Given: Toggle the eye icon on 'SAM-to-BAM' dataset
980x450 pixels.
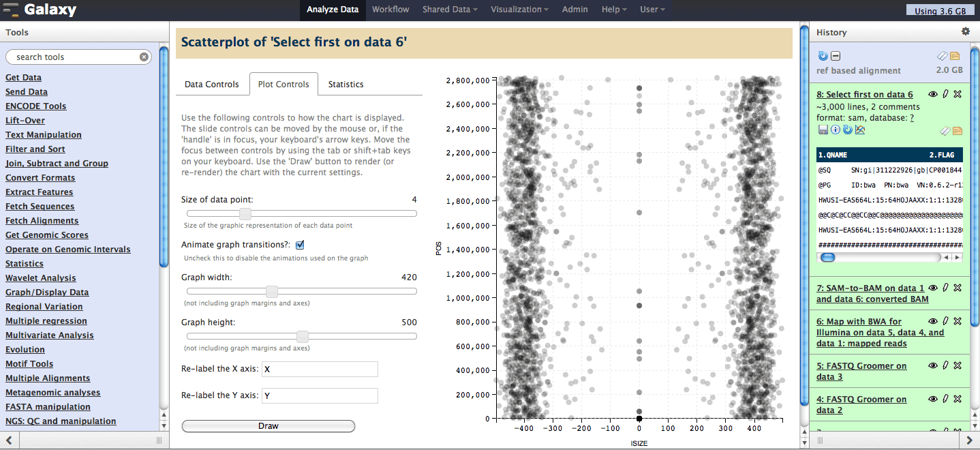Looking at the screenshot, I should coord(933,288).
